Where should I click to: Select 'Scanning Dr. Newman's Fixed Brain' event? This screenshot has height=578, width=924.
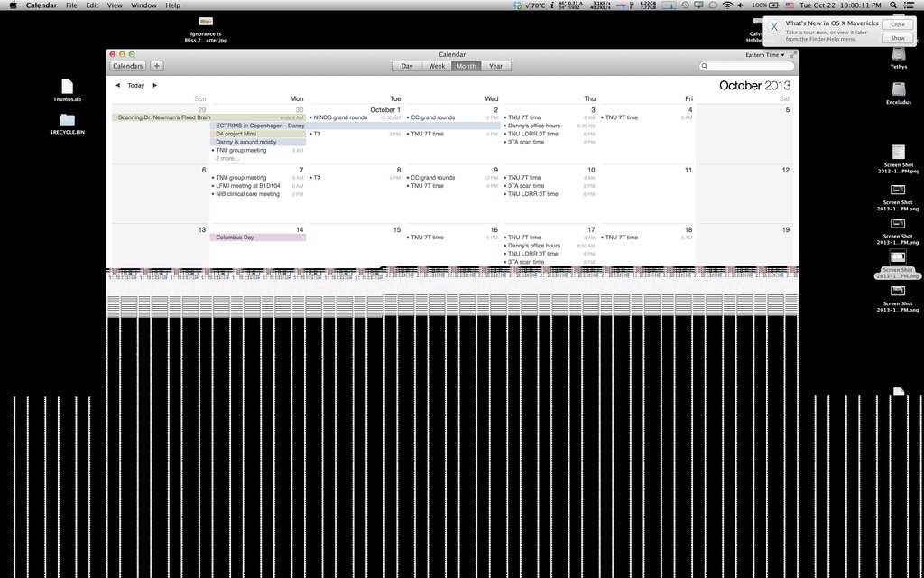click(208, 117)
